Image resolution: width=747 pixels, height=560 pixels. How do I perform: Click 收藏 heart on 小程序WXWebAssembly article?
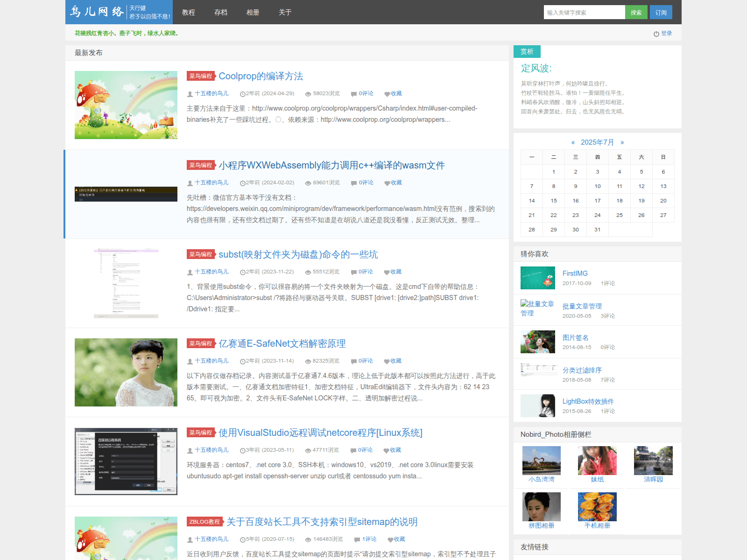coord(387,183)
